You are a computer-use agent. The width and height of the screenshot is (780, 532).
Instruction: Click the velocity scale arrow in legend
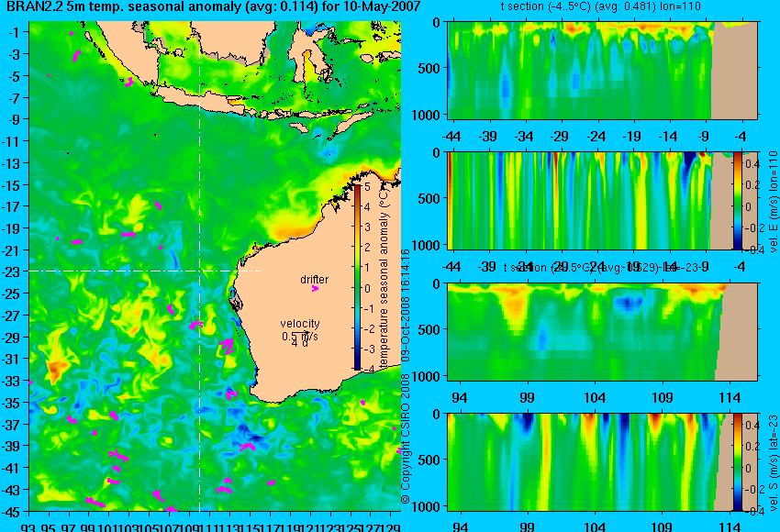[x=300, y=333]
